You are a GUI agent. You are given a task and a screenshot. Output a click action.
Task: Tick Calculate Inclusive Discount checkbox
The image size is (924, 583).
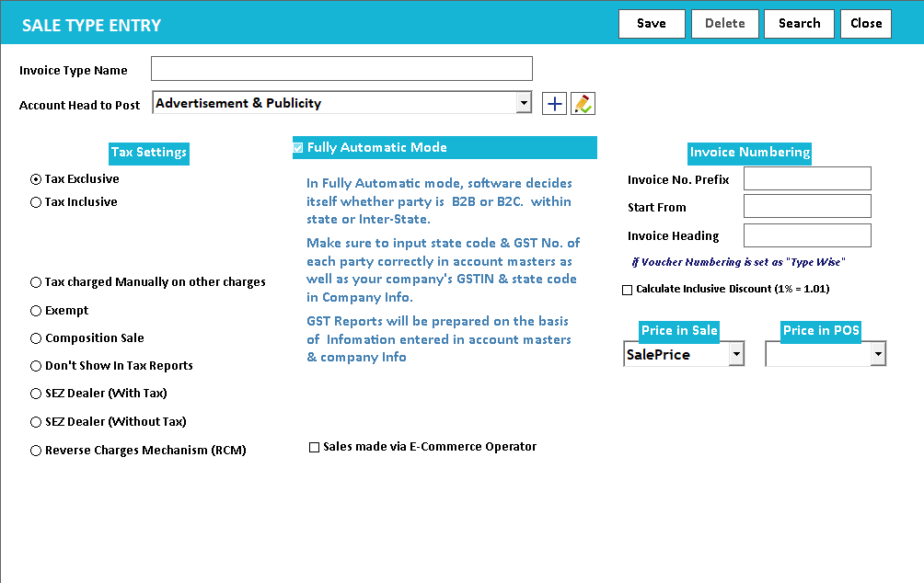tap(627, 290)
